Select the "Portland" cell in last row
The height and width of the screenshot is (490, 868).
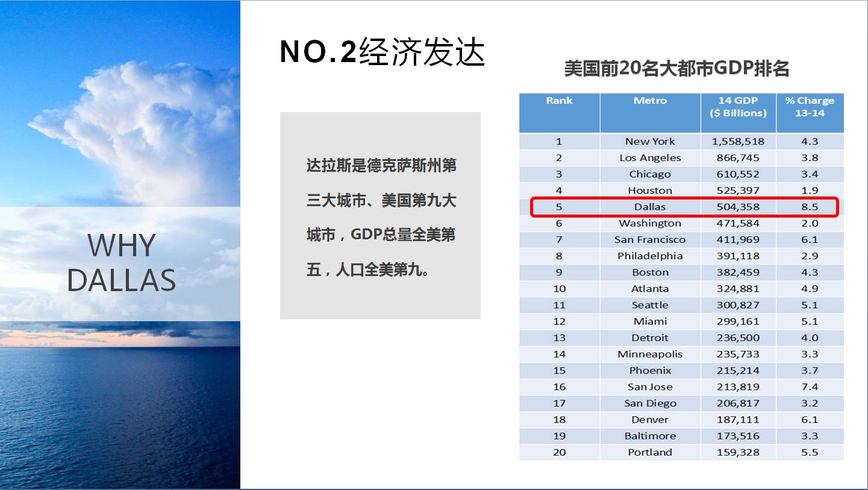click(650, 452)
